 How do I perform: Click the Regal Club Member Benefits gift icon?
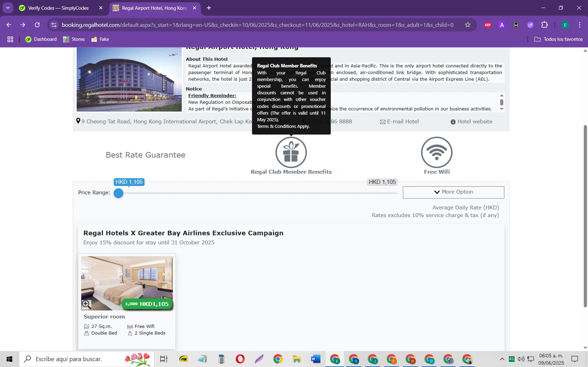[291, 152]
